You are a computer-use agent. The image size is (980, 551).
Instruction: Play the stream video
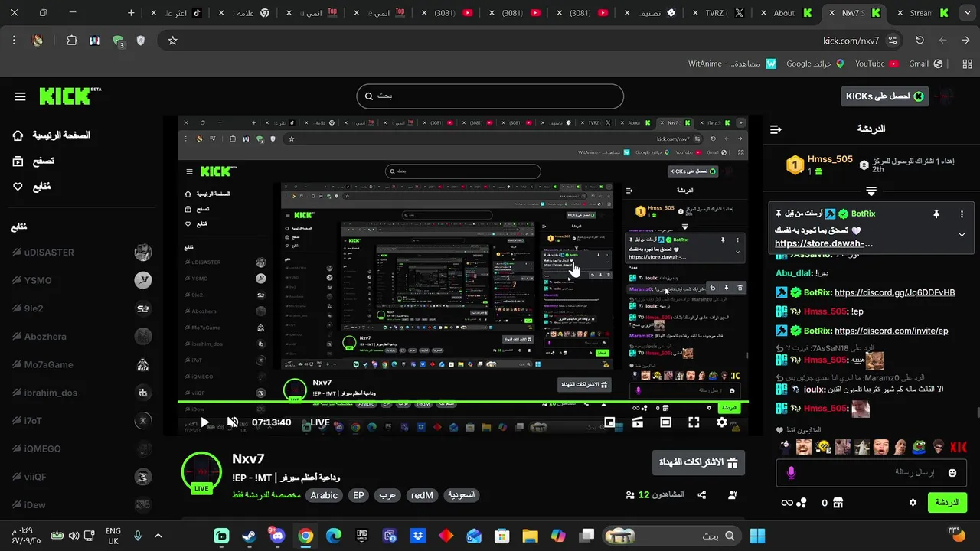click(205, 422)
